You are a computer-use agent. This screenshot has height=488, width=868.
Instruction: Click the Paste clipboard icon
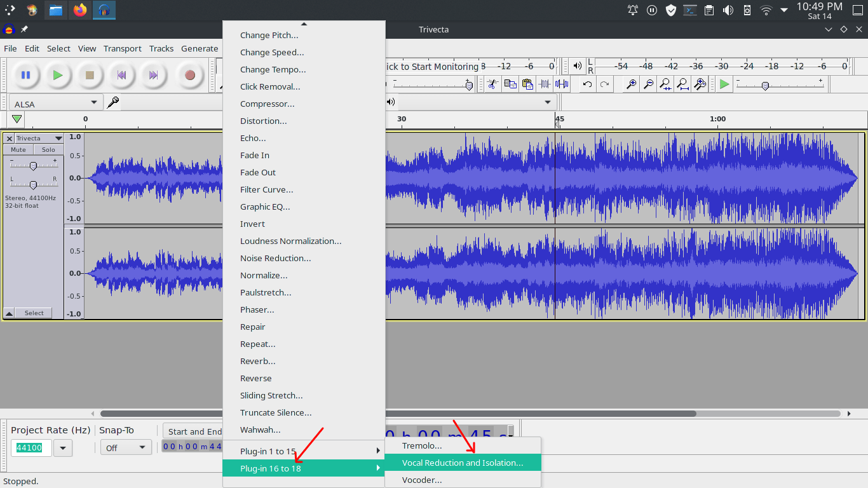527,84
